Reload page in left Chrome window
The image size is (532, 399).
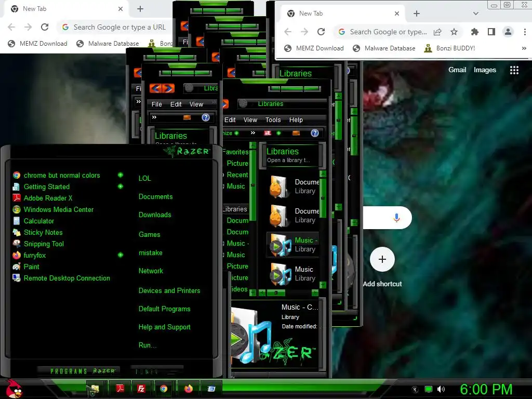45,27
